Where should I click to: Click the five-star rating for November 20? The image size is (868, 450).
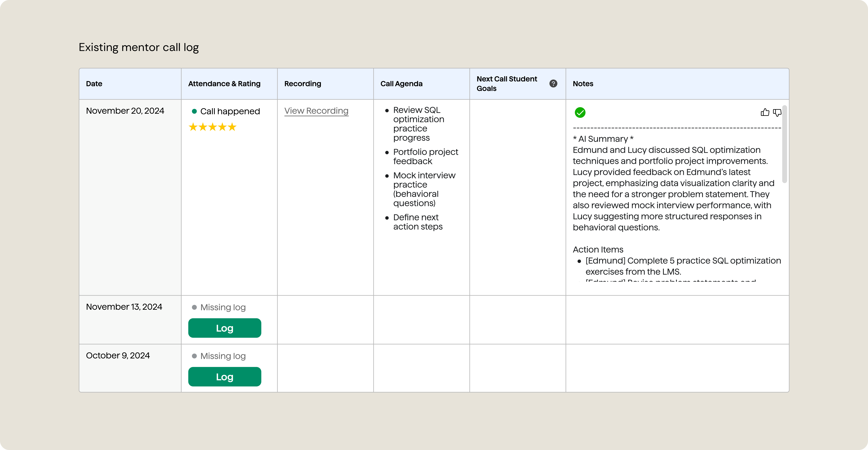tap(213, 127)
